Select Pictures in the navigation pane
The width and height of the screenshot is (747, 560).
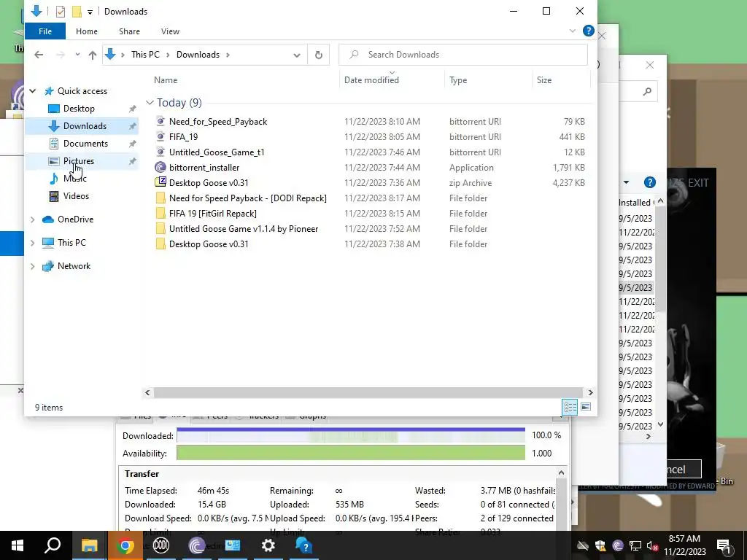79,161
